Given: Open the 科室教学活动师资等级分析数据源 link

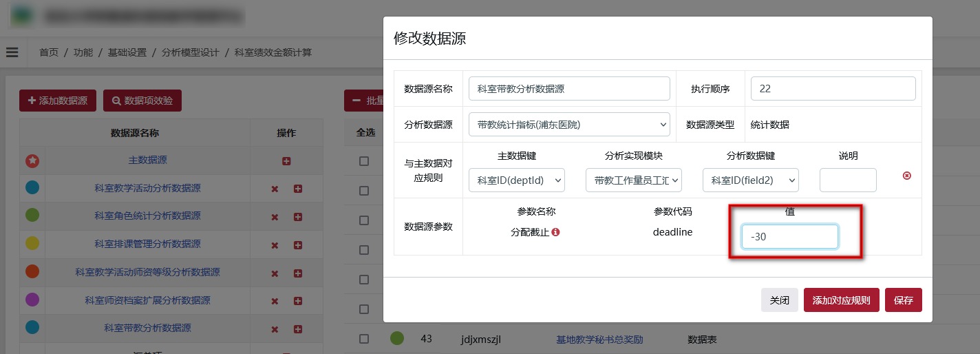Looking at the screenshot, I should point(148,272).
